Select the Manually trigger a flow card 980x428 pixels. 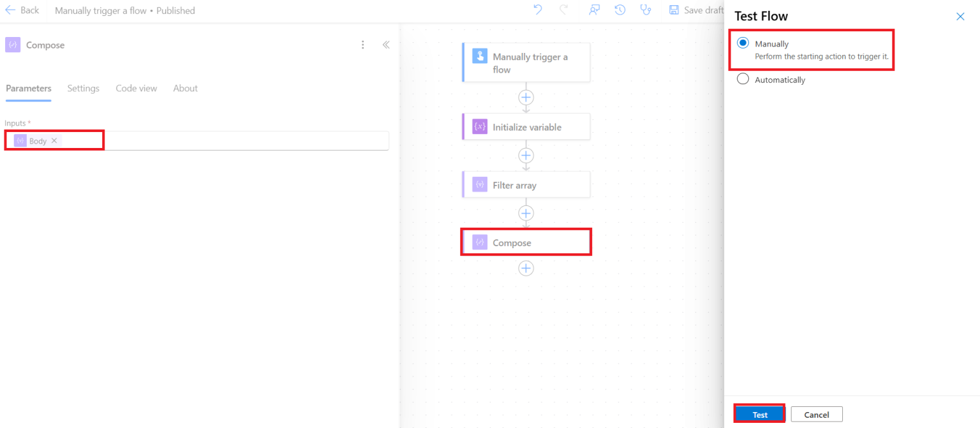pyautogui.click(x=526, y=63)
